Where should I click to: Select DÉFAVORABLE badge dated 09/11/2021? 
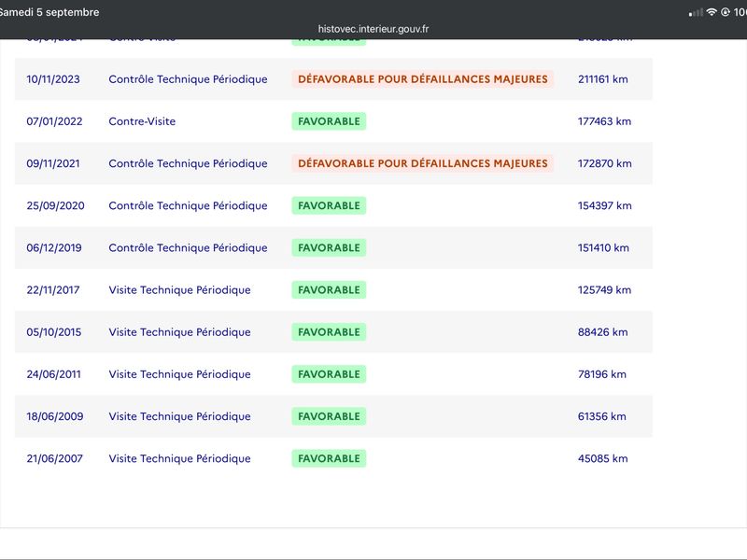click(423, 163)
